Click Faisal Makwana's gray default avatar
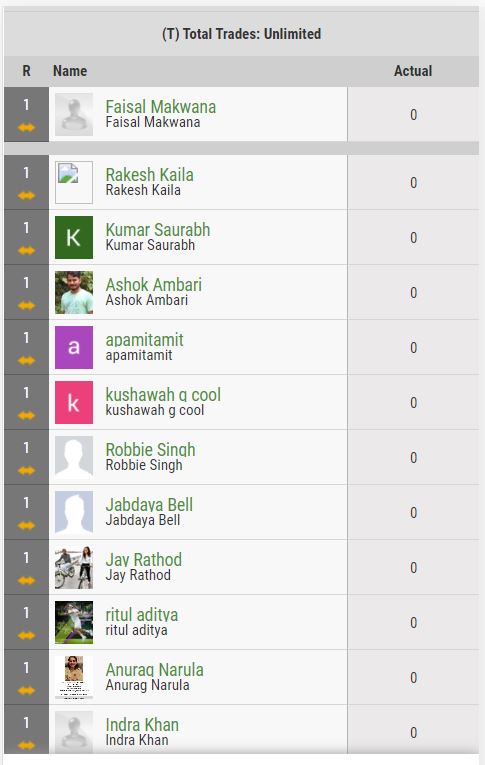 (x=74, y=115)
